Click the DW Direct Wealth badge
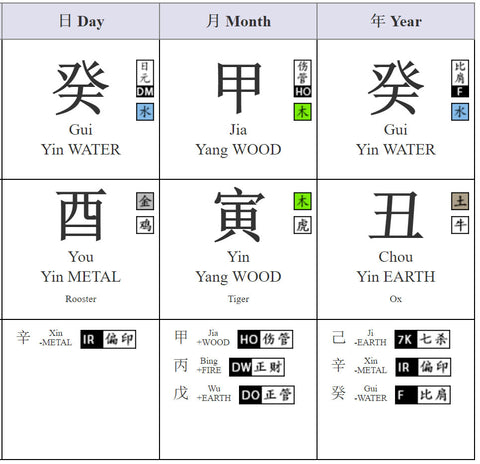Image resolution: width=480 pixels, height=464 pixels. [x=257, y=367]
